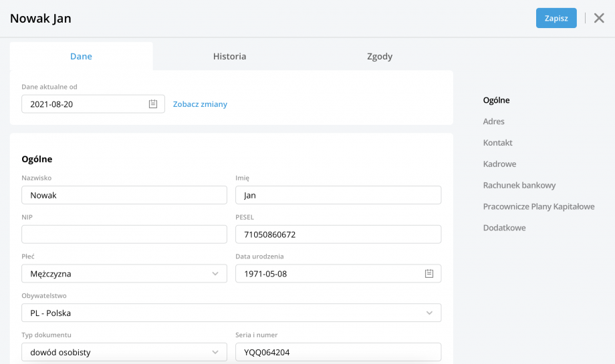Focus the Seria i numer field
This screenshot has height=364, width=615.
click(338, 352)
